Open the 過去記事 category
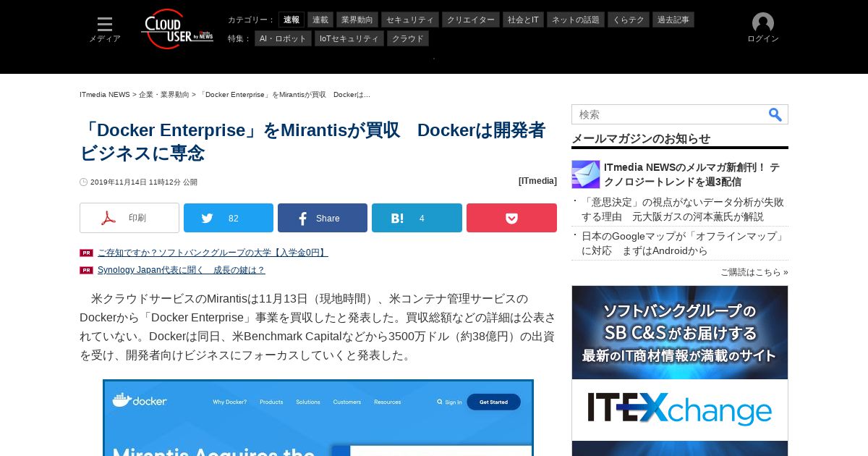 (673, 20)
